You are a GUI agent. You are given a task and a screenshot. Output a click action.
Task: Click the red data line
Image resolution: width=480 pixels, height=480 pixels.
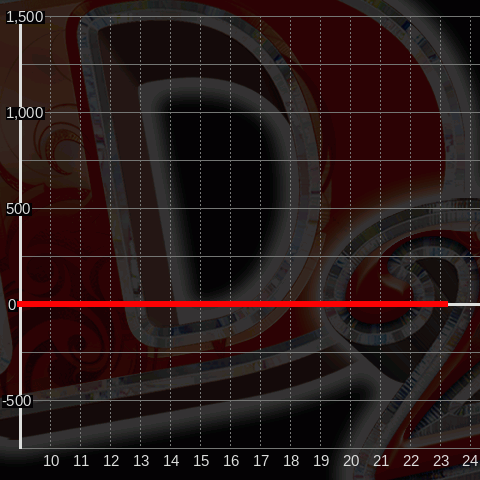coord(233,304)
